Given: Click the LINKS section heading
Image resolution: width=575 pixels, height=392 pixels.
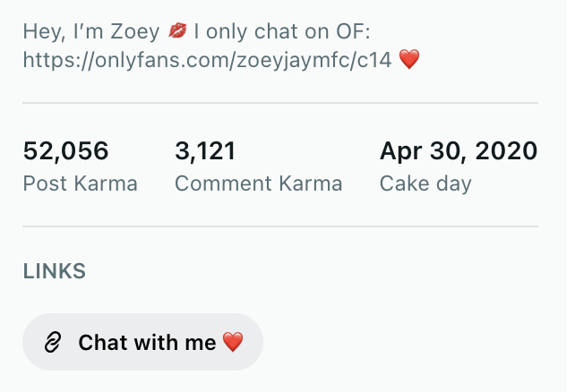Looking at the screenshot, I should (54, 270).
